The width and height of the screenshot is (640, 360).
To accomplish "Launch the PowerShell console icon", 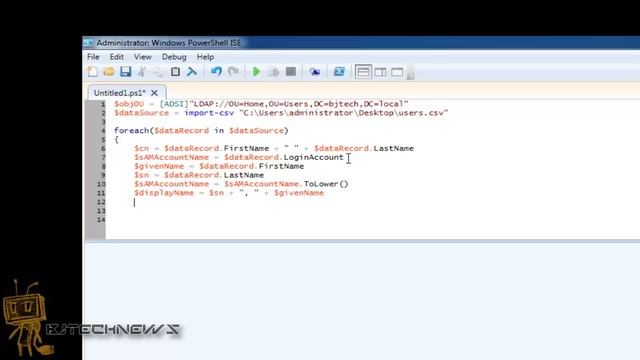I will point(339,72).
